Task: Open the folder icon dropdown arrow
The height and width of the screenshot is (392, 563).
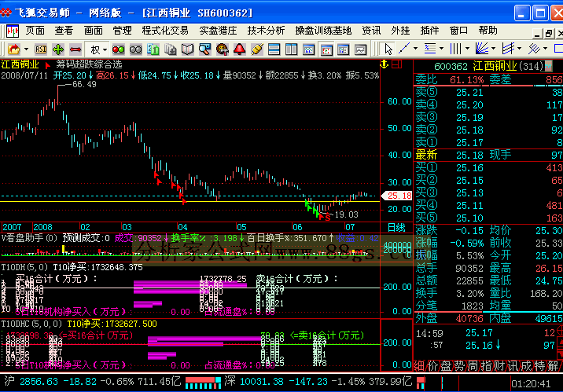Action: click(x=26, y=49)
